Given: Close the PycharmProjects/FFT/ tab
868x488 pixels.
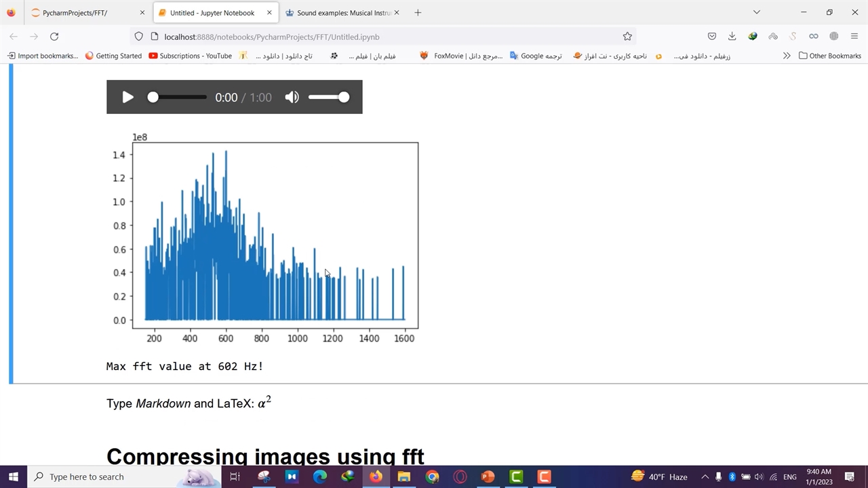Looking at the screenshot, I should [142, 13].
